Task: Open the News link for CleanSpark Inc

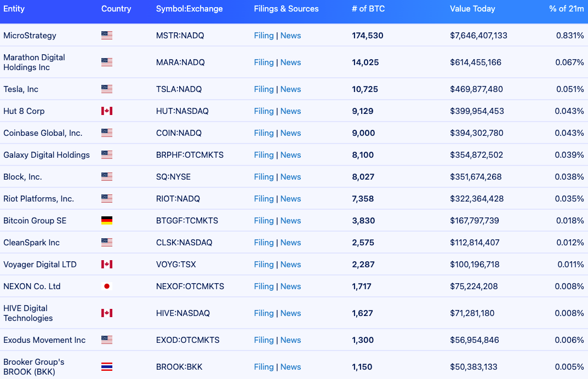Action: [290, 243]
